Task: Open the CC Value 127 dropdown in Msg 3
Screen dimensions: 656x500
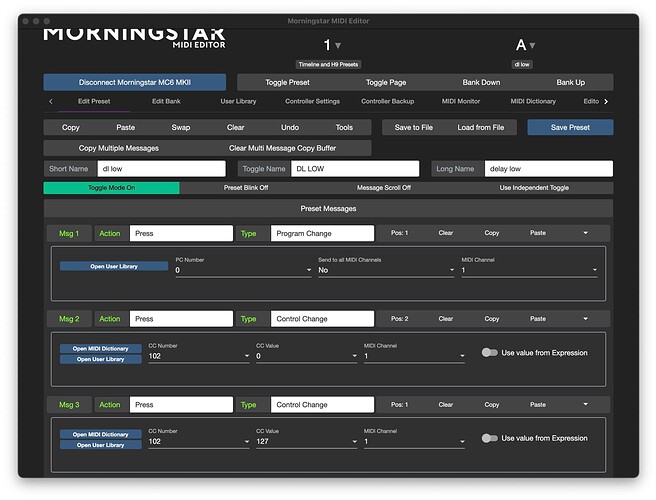Action: coord(307,441)
